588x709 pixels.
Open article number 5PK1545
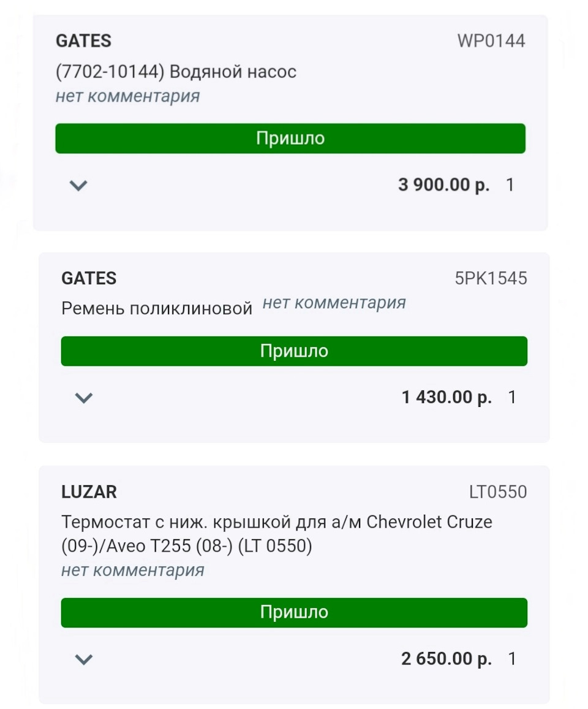[491, 278]
